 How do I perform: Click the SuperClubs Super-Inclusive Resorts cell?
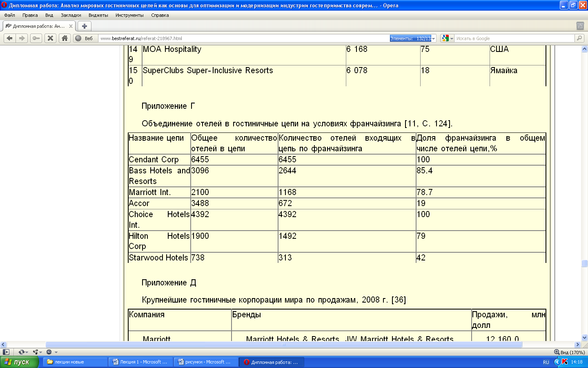click(x=244, y=76)
